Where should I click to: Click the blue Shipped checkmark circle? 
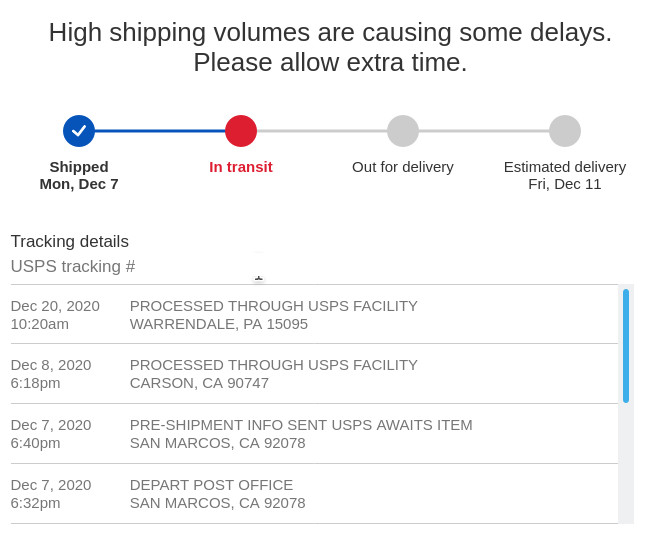(79, 131)
